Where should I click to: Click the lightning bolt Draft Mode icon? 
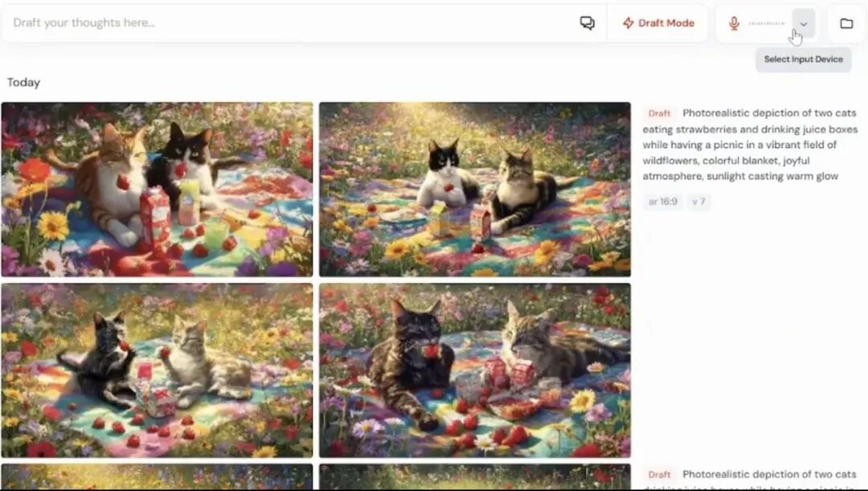click(628, 23)
